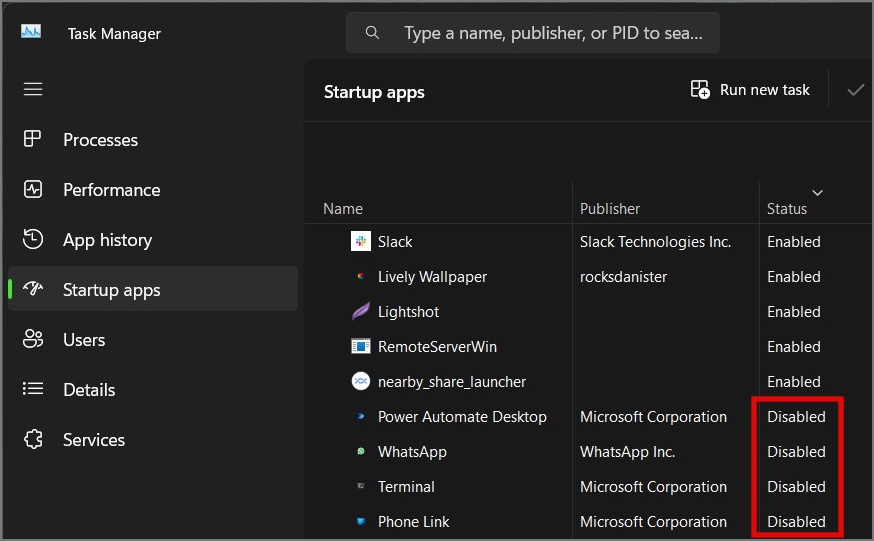Image resolution: width=874 pixels, height=541 pixels.
Task: Select the nearby_share_launcher entry
Action: pyautogui.click(x=451, y=382)
